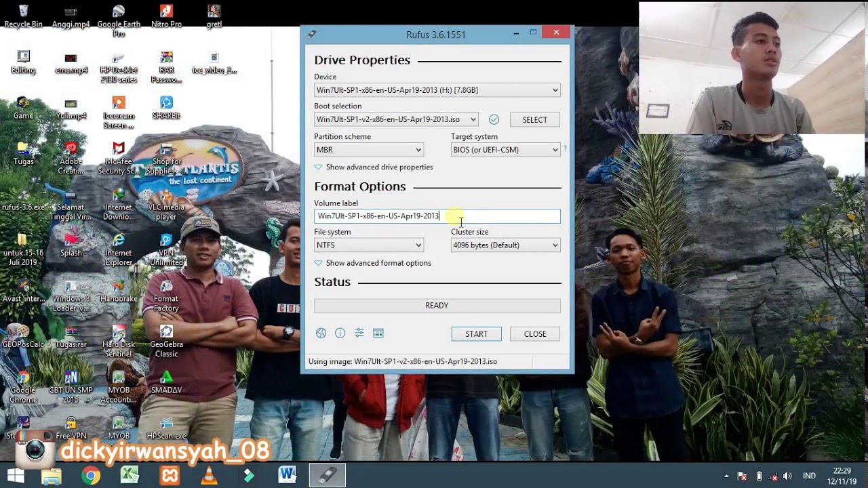This screenshot has width=868, height=488.
Task: Open gretl desktop shortcut
Action: pos(214,16)
